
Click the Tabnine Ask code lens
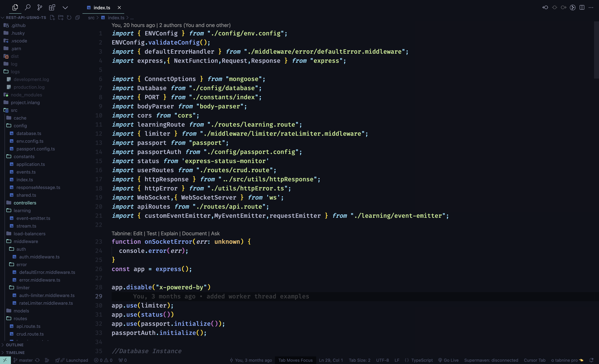(x=215, y=234)
